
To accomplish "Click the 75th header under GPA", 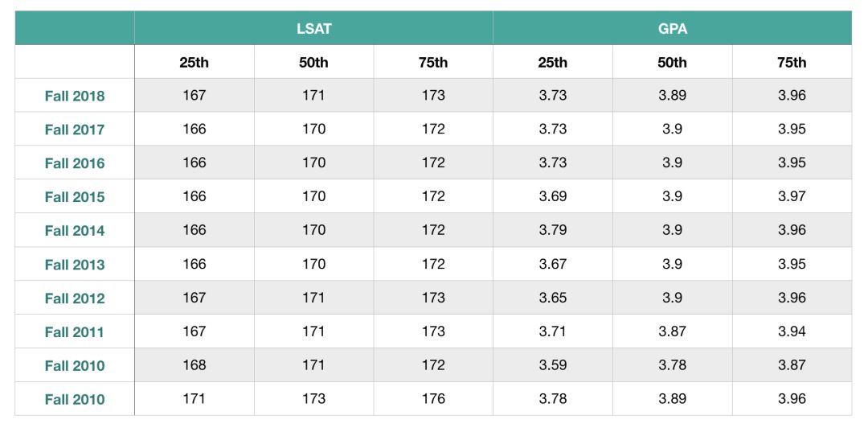I will 792,62.
